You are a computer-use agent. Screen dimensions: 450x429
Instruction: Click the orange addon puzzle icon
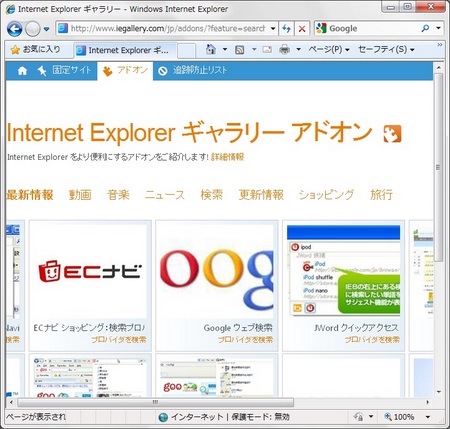point(392,134)
